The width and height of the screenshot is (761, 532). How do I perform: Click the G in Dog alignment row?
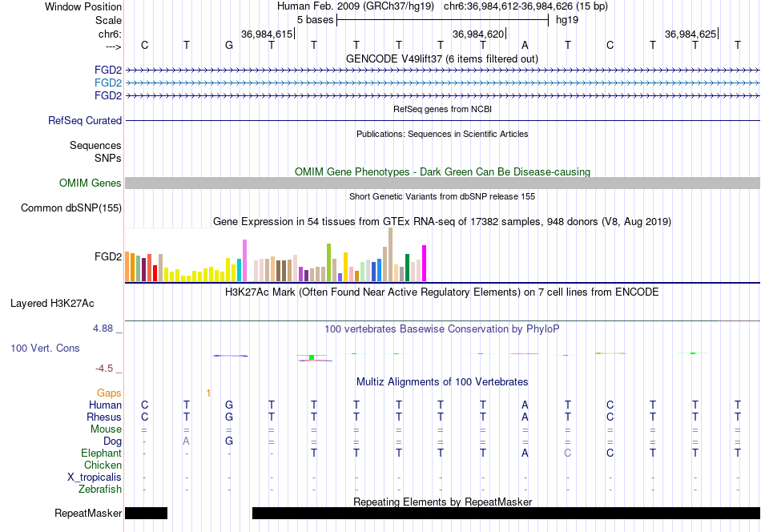point(229,441)
